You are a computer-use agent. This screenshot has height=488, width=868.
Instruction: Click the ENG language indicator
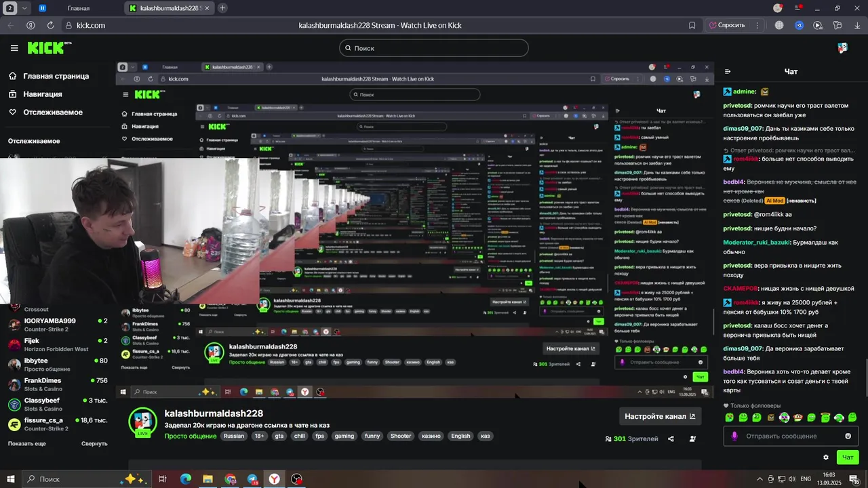pyautogui.click(x=806, y=479)
